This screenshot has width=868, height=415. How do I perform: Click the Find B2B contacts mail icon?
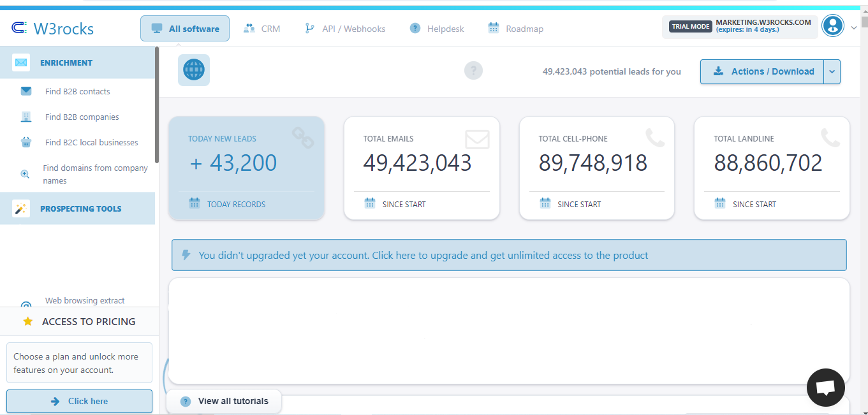(x=26, y=91)
